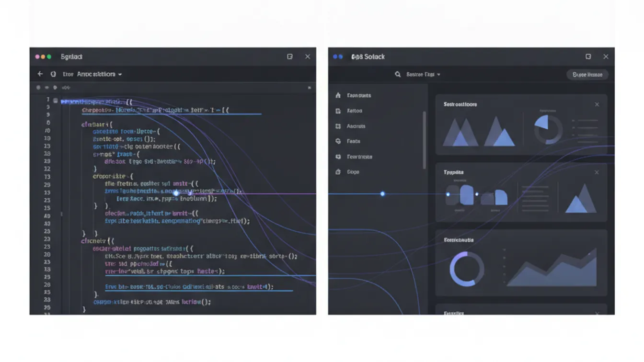
Task: Click the reload icon beside the back arrow
Action: tap(53, 74)
